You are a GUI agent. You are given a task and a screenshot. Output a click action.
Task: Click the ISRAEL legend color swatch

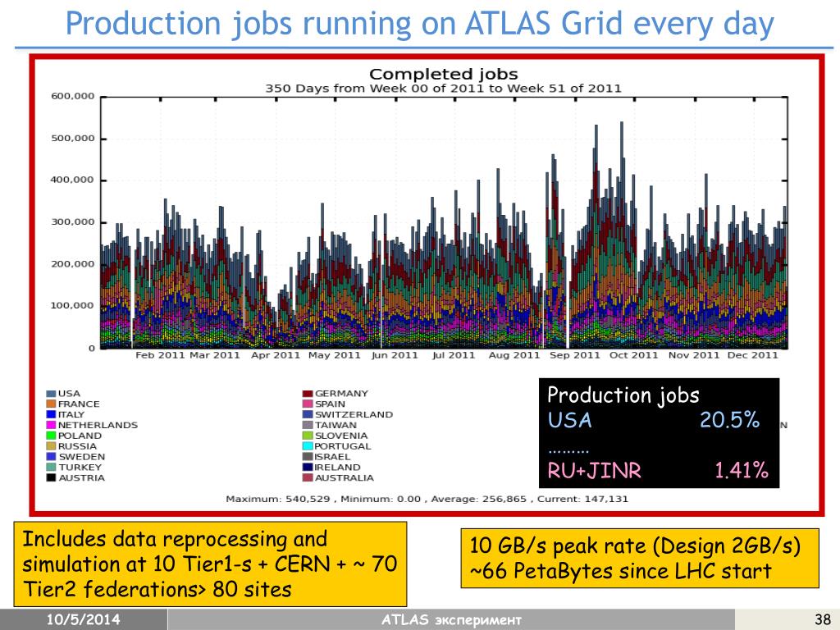pyautogui.click(x=308, y=457)
